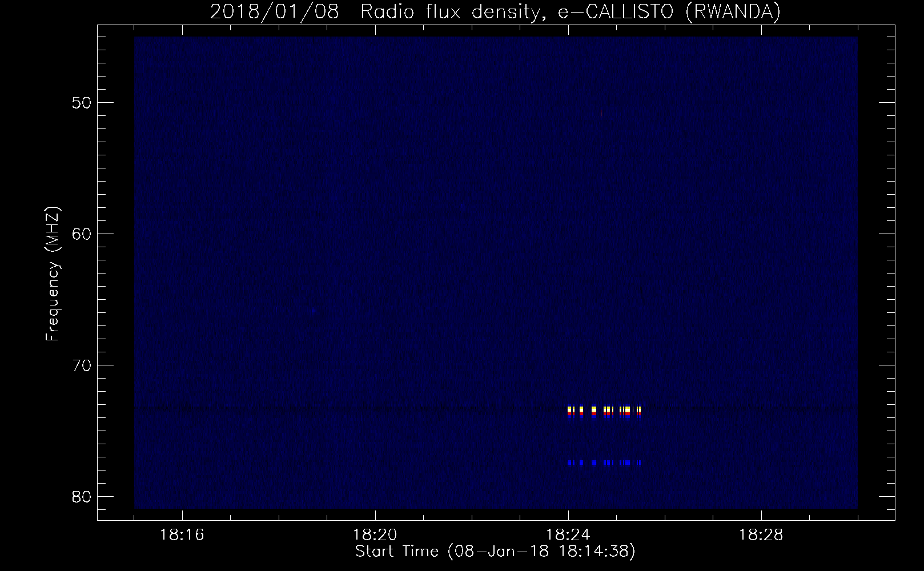924x571 pixels.
Task: Click the 18:28 time tick label
Action: coord(761,535)
